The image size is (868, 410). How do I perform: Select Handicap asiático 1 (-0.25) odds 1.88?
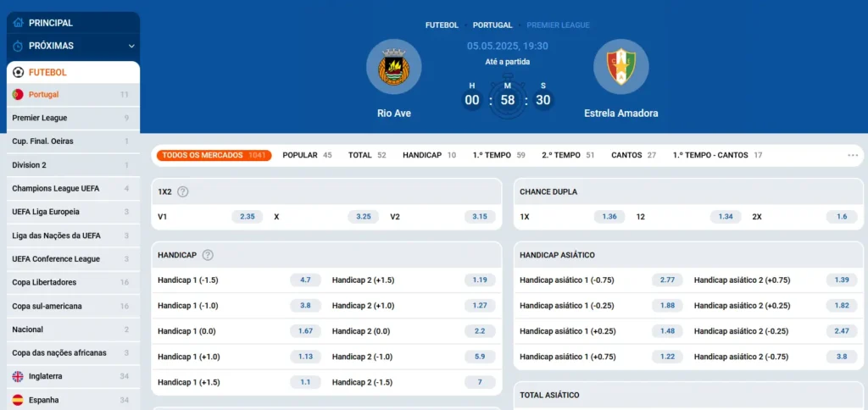pos(668,306)
